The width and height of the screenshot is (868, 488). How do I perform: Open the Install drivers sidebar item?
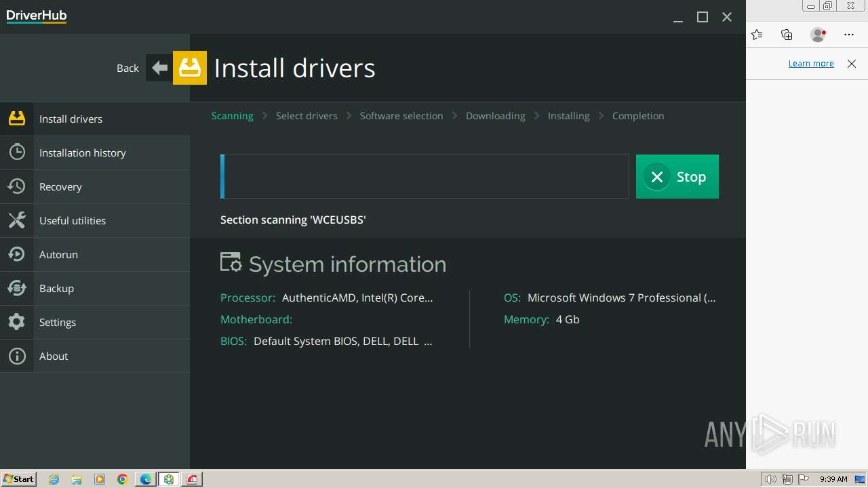(x=95, y=119)
